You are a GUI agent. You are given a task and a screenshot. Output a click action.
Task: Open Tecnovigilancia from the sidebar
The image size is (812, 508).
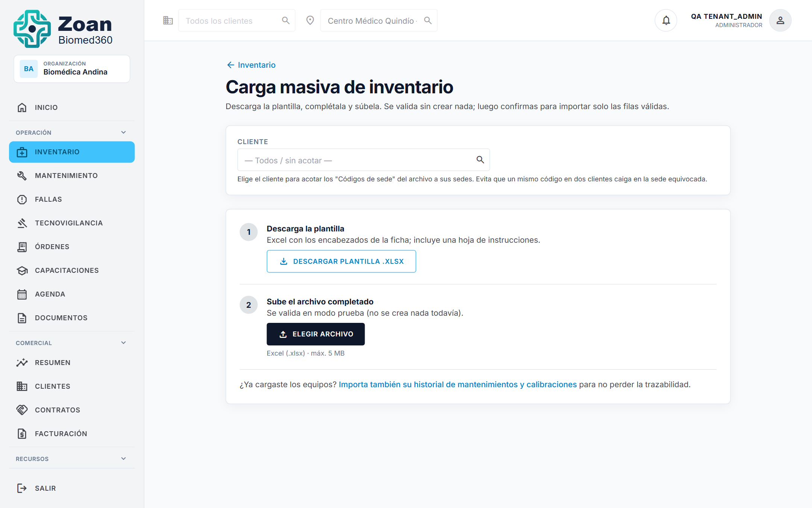tap(72, 223)
